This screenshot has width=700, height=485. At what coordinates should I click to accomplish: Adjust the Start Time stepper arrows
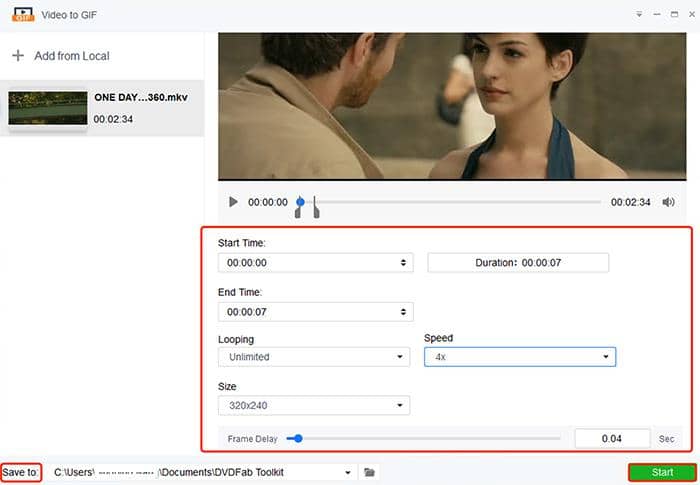pos(403,263)
